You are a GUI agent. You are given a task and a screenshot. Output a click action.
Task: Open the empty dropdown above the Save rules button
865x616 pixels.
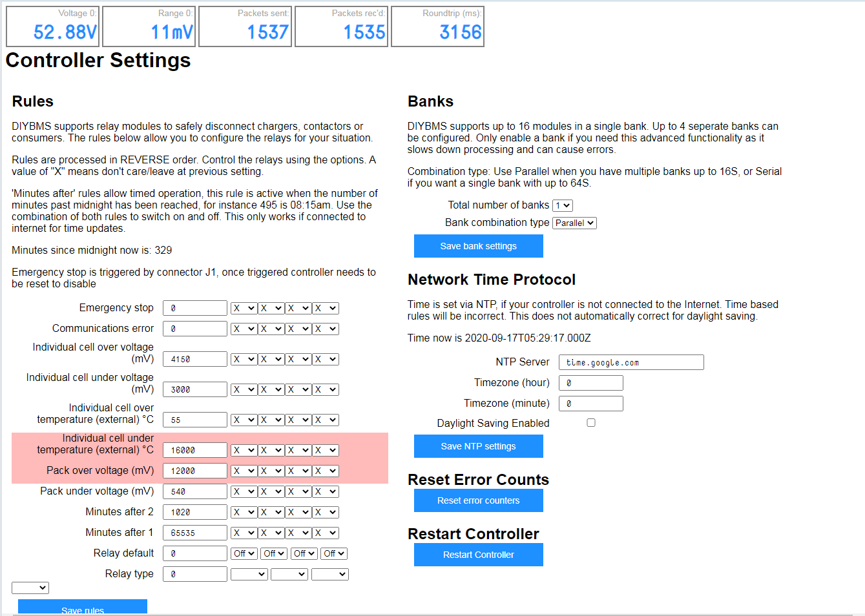(x=30, y=588)
